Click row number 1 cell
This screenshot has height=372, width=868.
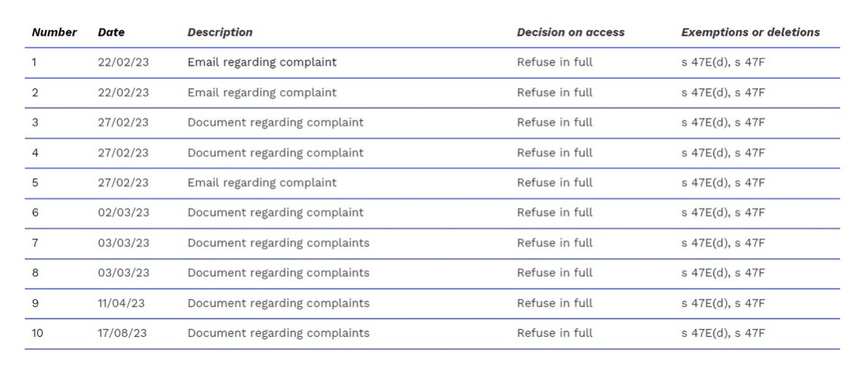[x=34, y=63]
